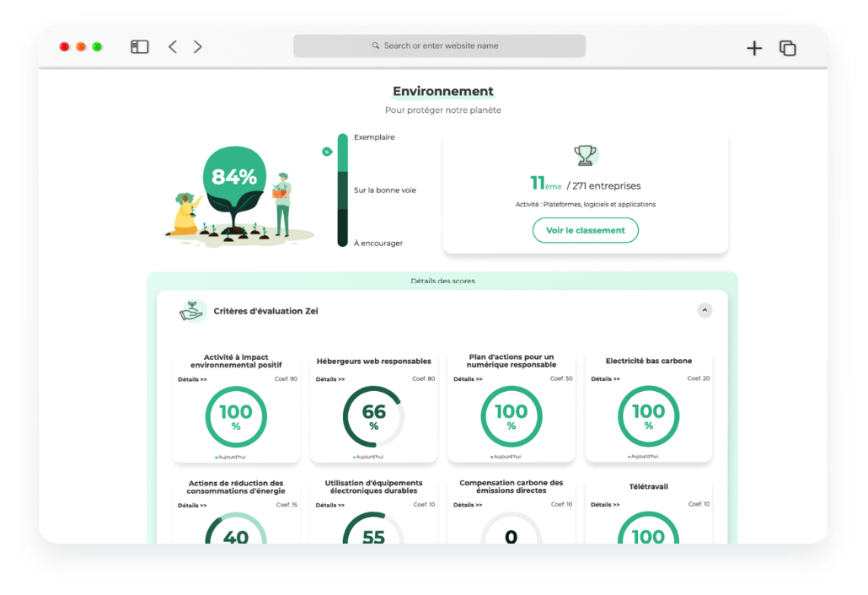The image size is (868, 595).
Task: Collapse the Critères d'évaluation Zei section
Action: (x=705, y=310)
